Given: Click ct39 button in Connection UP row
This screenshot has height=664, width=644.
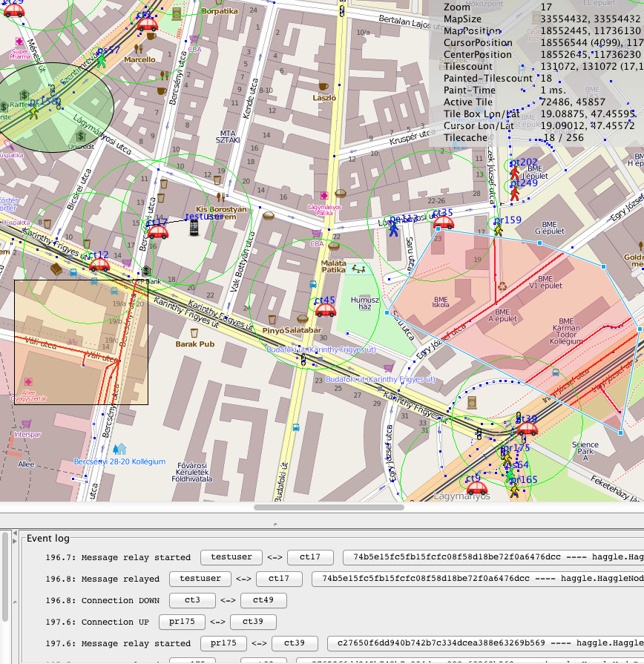Looking at the screenshot, I should tap(253, 622).
